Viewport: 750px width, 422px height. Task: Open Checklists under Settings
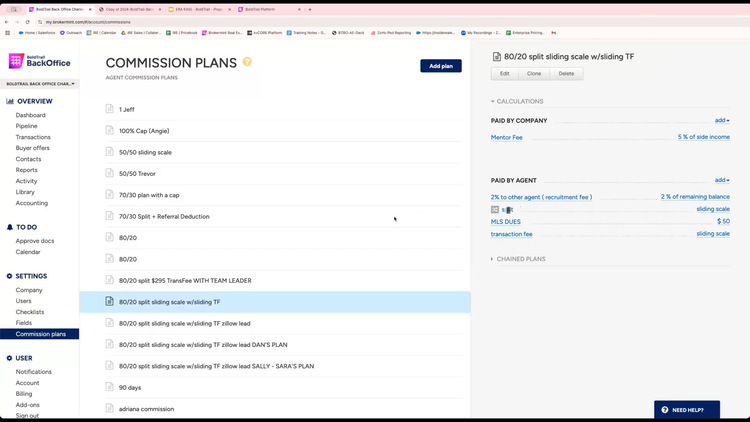30,312
